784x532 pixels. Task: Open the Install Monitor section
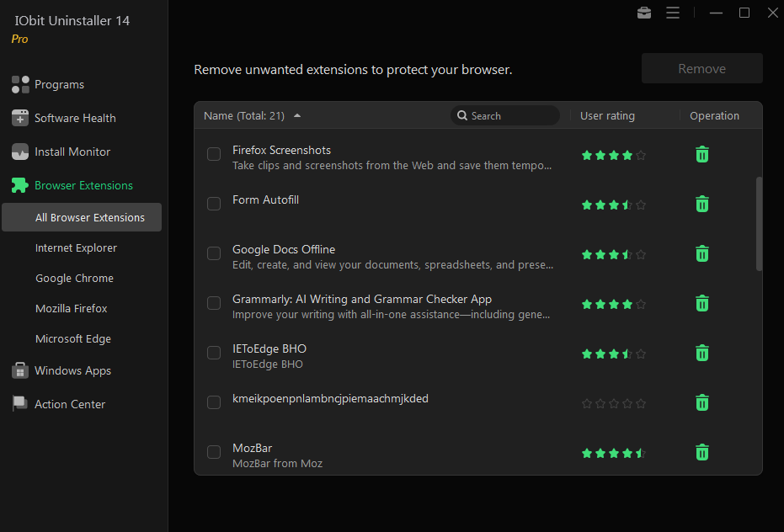[x=72, y=152]
